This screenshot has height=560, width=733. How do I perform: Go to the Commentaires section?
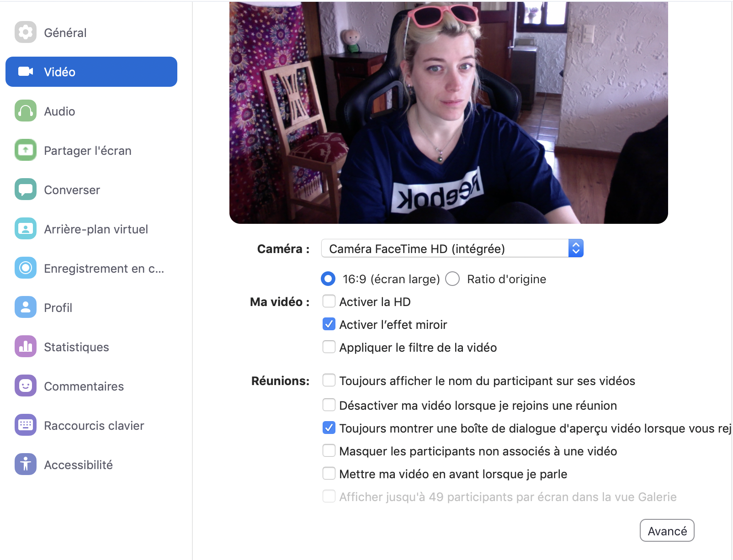91,386
